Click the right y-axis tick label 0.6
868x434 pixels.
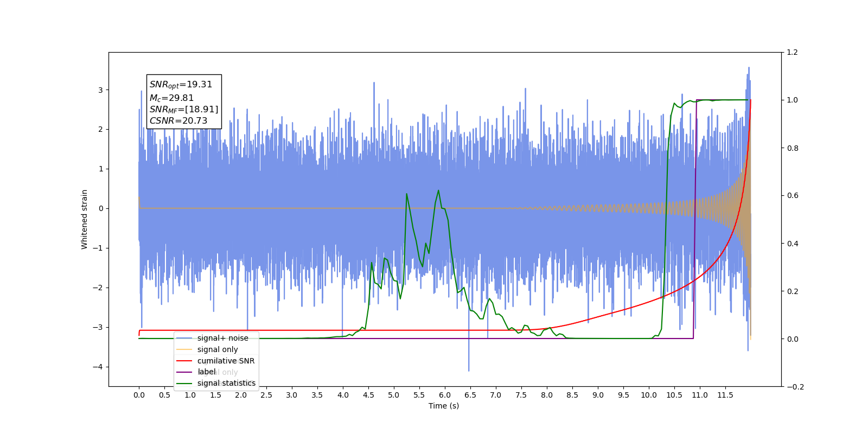[x=792, y=196]
